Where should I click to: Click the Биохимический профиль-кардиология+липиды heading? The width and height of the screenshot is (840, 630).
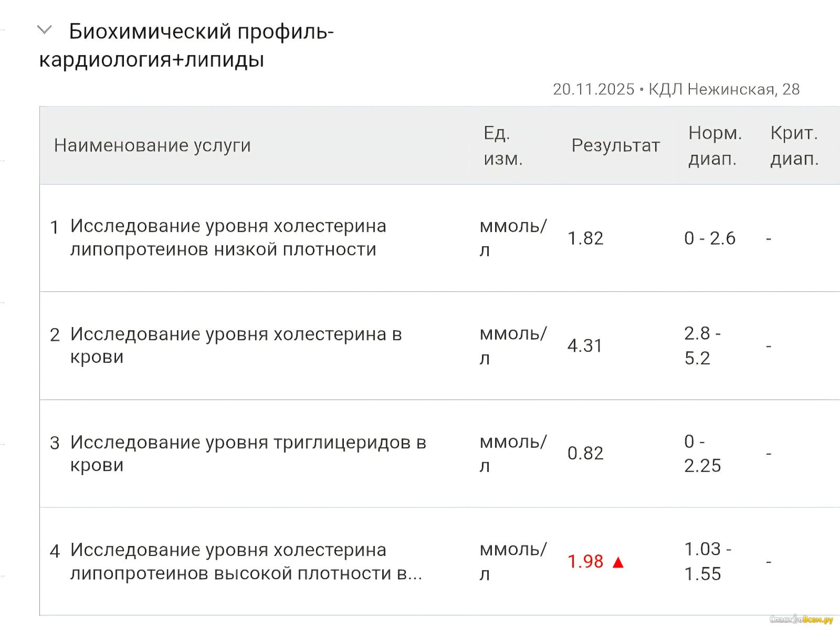coord(186,45)
